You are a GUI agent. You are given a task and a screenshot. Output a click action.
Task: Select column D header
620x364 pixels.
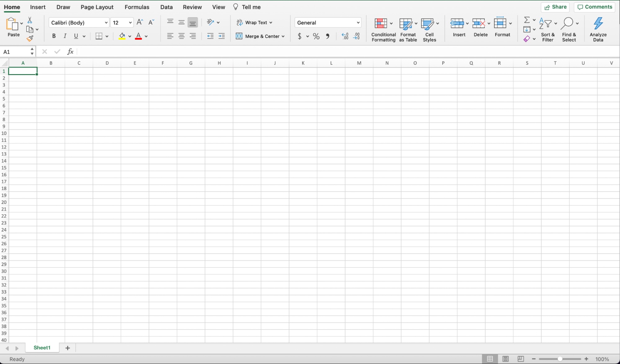coord(107,63)
